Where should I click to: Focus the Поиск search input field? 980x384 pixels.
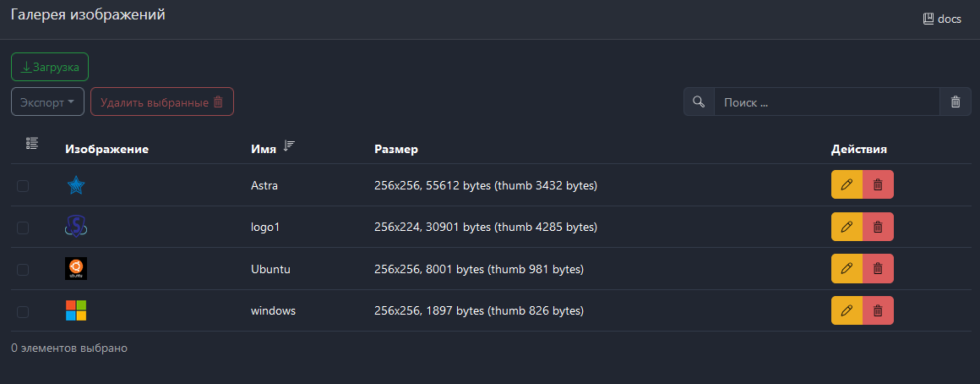[826, 102]
